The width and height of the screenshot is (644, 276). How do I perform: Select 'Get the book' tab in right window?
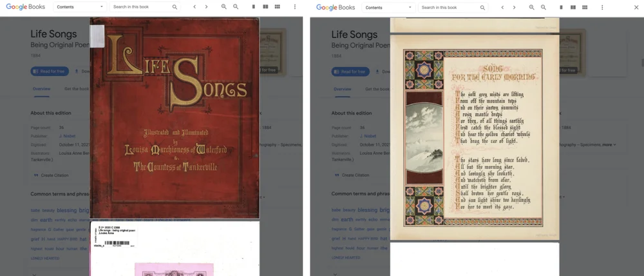[377, 89]
